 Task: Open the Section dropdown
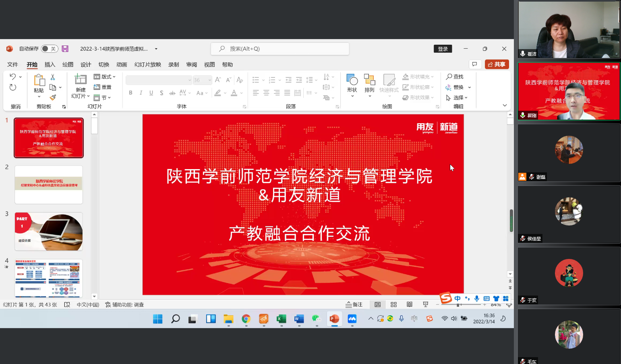102,98
